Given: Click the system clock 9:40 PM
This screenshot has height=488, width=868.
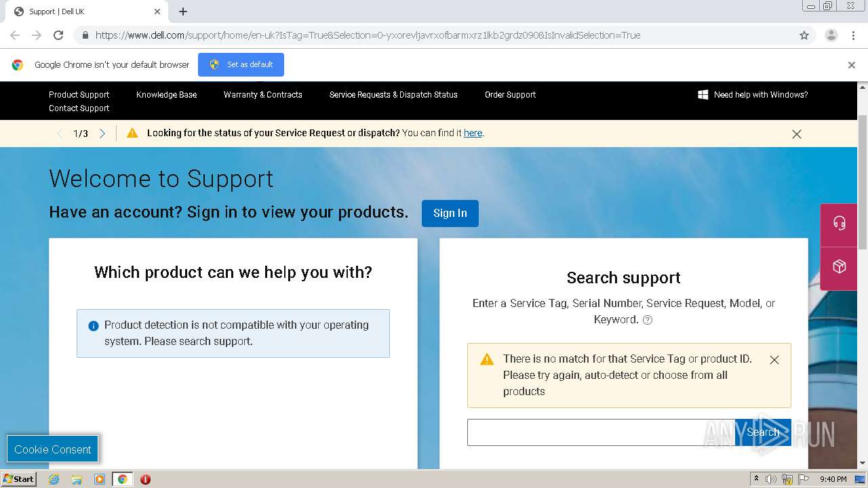Looking at the screenshot, I should [x=833, y=479].
